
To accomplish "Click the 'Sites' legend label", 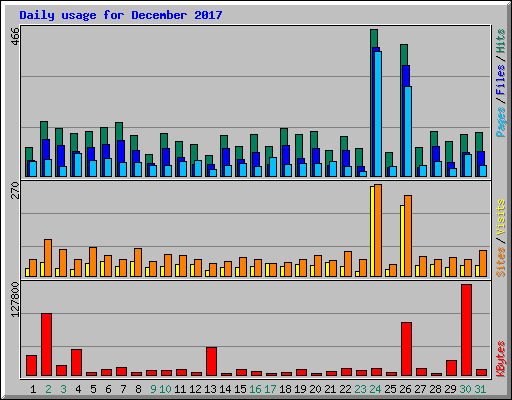I will point(500,262).
